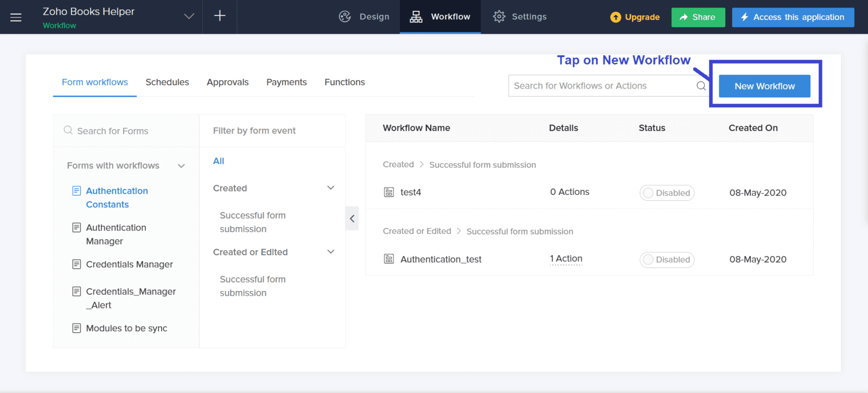The image size is (868, 393).
Task: Click the Settings gear icon
Action: [x=499, y=17]
